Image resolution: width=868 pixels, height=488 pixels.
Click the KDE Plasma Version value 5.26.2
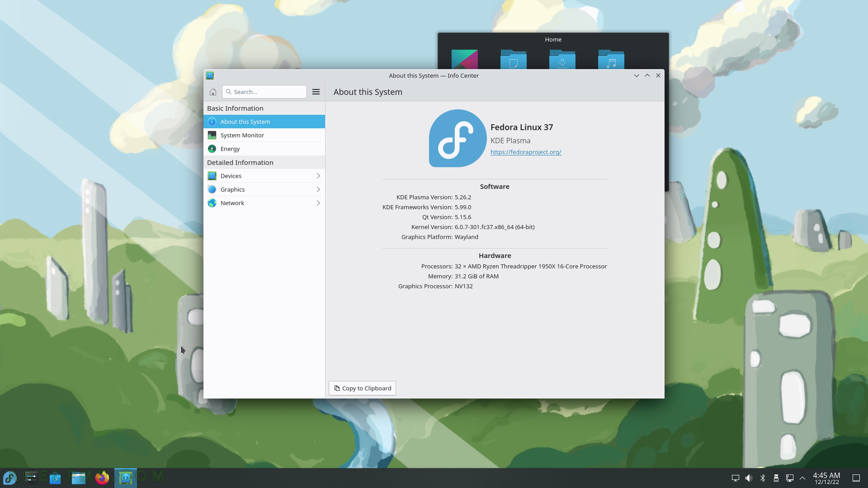[x=463, y=197]
